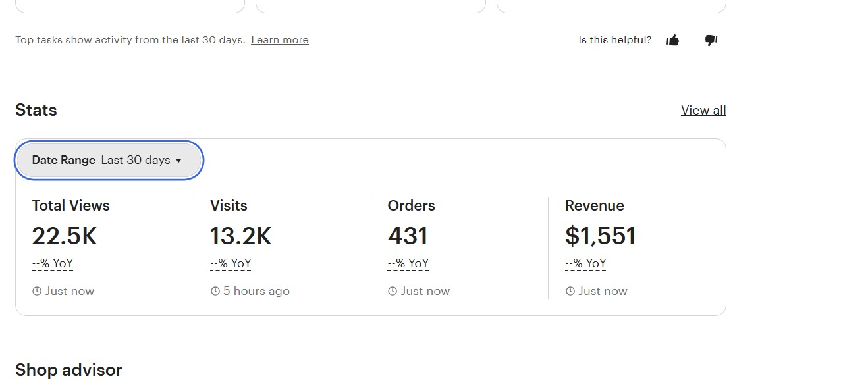The image size is (868, 387).
Task: Click the clock icon under Revenue
Action: click(x=570, y=291)
